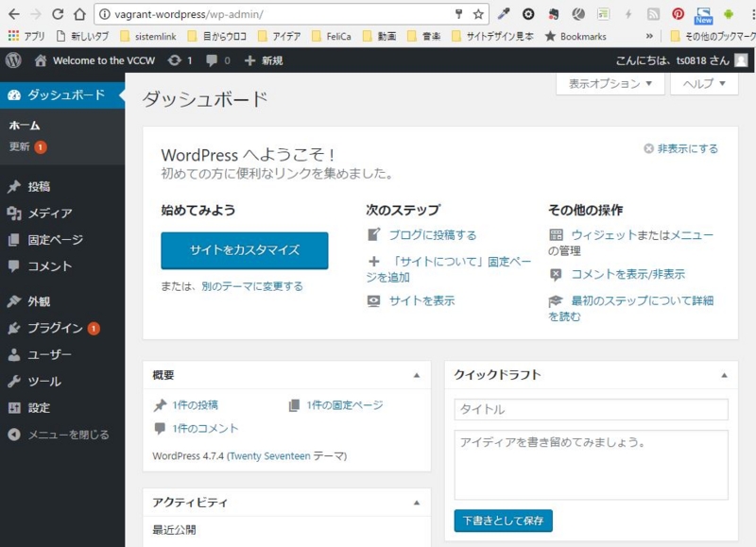Click 新規 in admin bar
The height and width of the screenshot is (547, 756).
[x=264, y=60]
